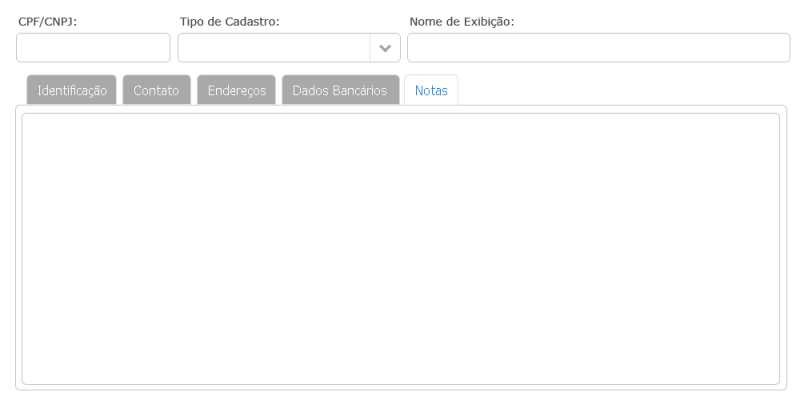Image resolution: width=800 pixels, height=400 pixels.
Task: Click the Nome de Exibição text field
Action: point(598,48)
